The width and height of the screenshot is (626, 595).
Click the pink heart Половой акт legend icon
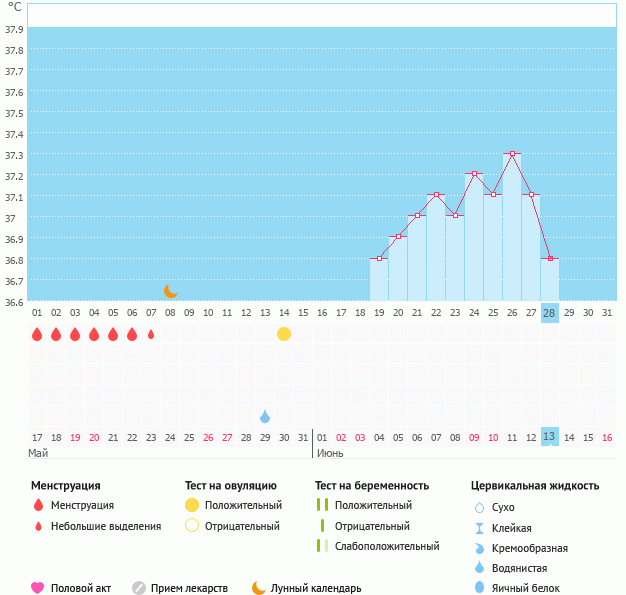pyautogui.click(x=38, y=588)
